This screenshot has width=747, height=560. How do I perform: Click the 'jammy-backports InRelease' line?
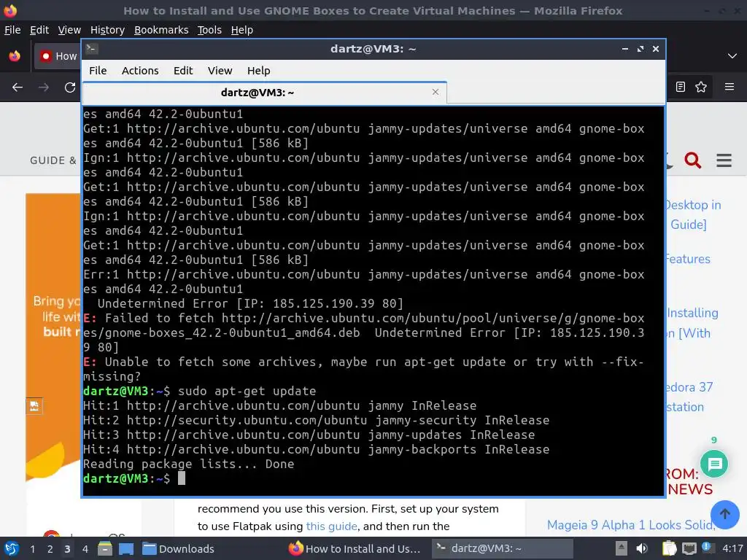tap(316, 449)
